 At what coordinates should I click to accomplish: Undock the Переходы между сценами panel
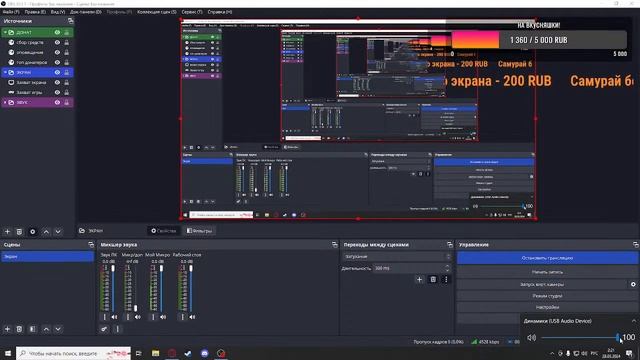(449, 244)
